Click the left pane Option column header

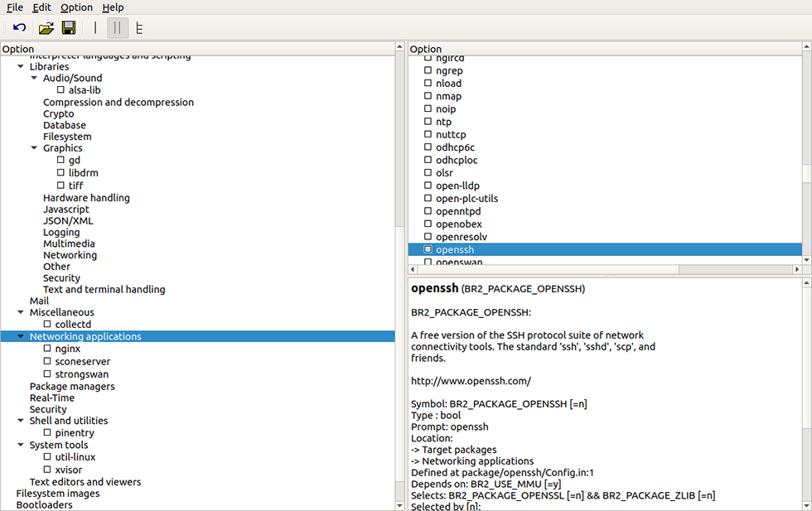197,49
